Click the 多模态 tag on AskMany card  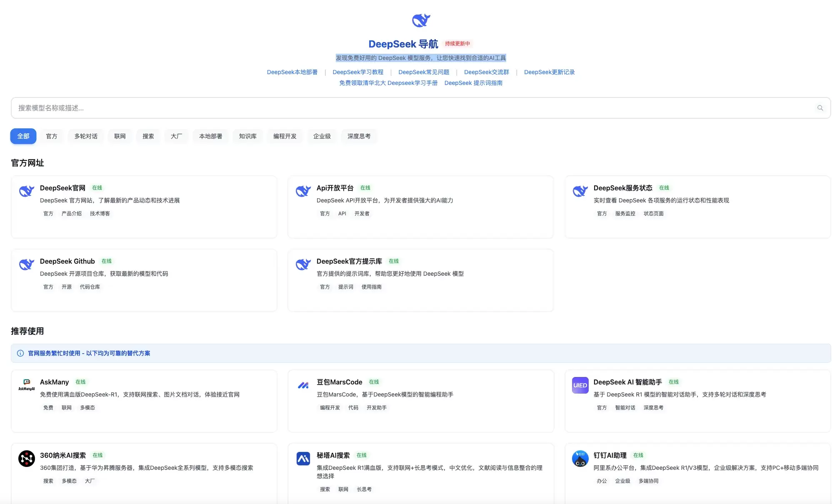point(87,408)
